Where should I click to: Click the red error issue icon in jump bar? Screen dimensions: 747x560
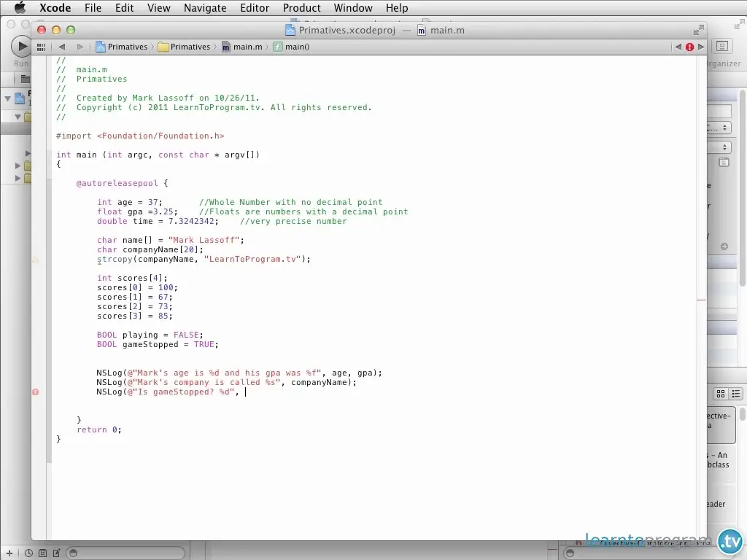pos(689,46)
